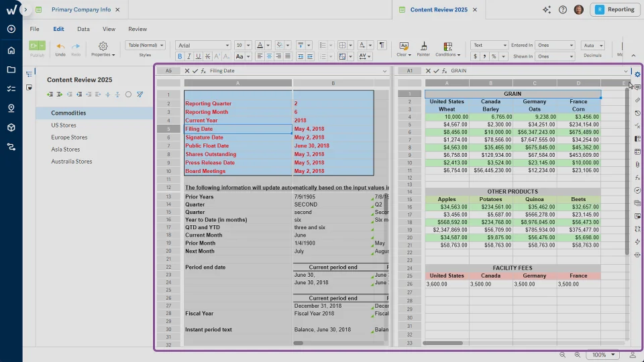The width and height of the screenshot is (644, 362).
Task: Open the Files folder icon in sidebar
Action: 11,70
